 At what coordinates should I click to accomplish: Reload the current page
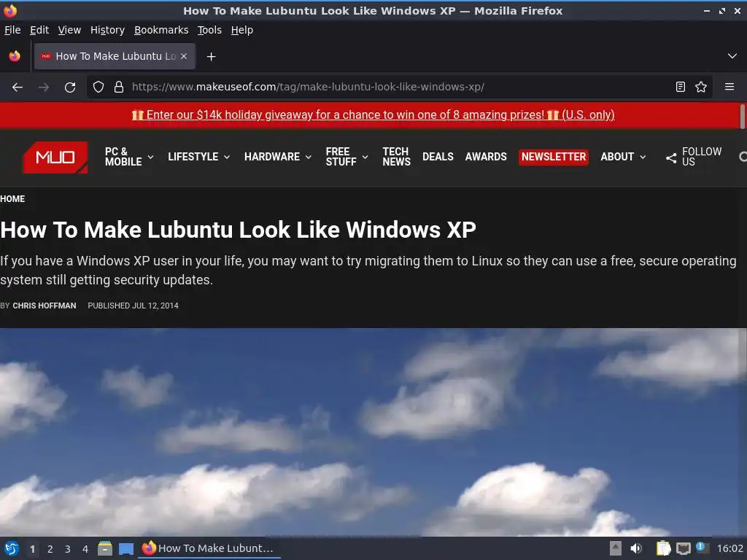[70, 87]
